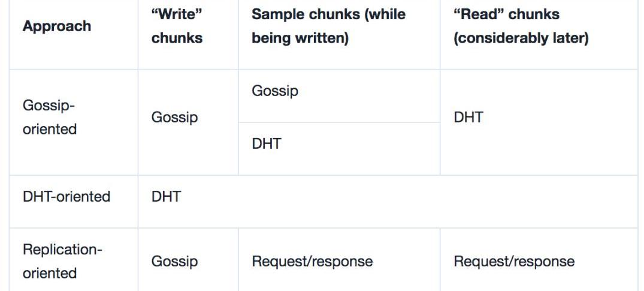The height and width of the screenshot is (291, 644).
Task: Click Request/response under Sample chunks column
Action: (x=312, y=262)
